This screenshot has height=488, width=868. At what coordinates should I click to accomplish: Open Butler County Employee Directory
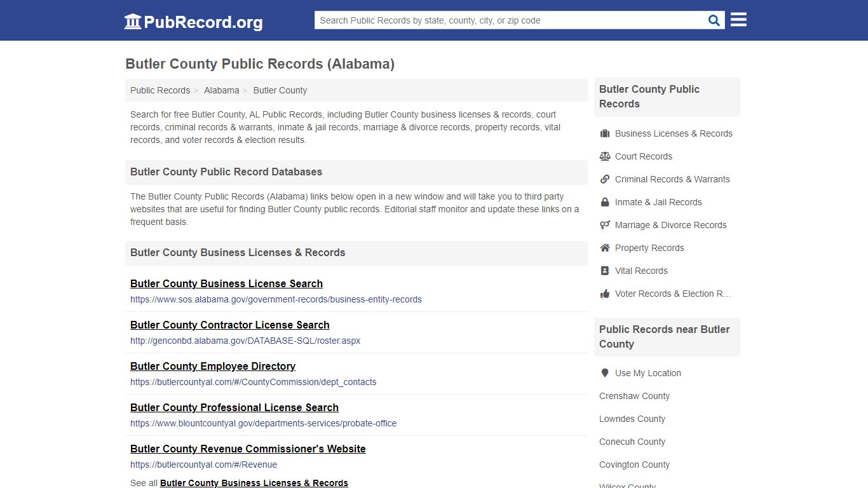(x=213, y=366)
